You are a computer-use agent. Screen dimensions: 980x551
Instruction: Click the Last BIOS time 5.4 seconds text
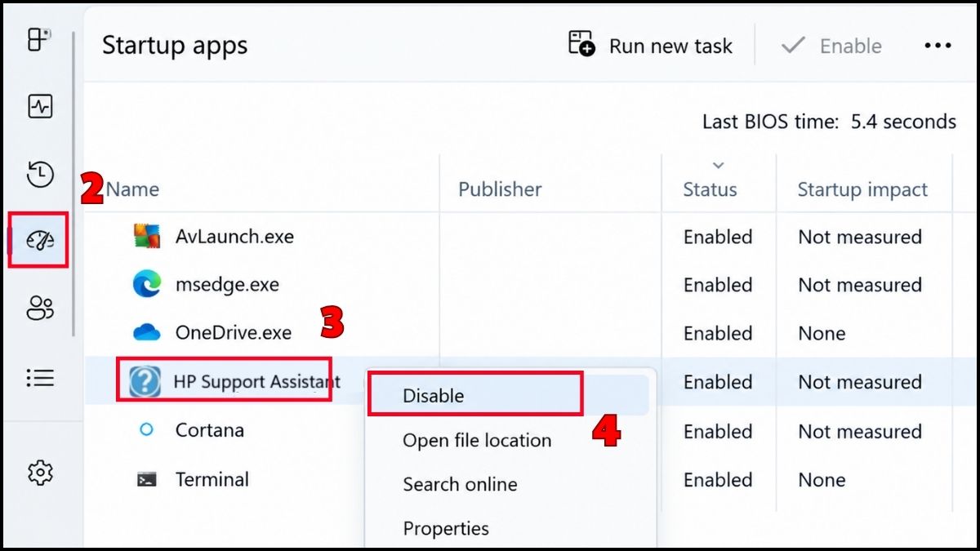pyautogui.click(x=829, y=122)
